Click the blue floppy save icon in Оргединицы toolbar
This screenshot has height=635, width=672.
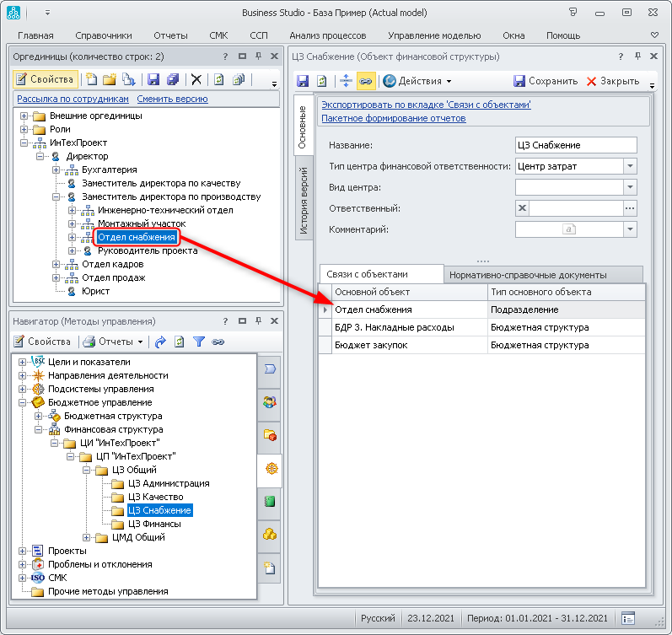pos(153,79)
